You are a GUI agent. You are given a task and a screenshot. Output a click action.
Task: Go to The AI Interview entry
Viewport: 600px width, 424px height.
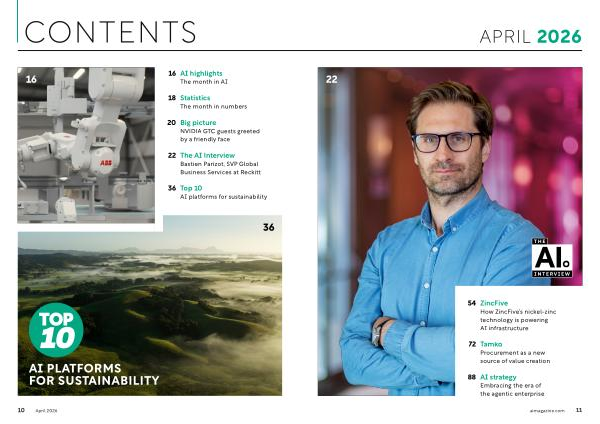point(208,155)
